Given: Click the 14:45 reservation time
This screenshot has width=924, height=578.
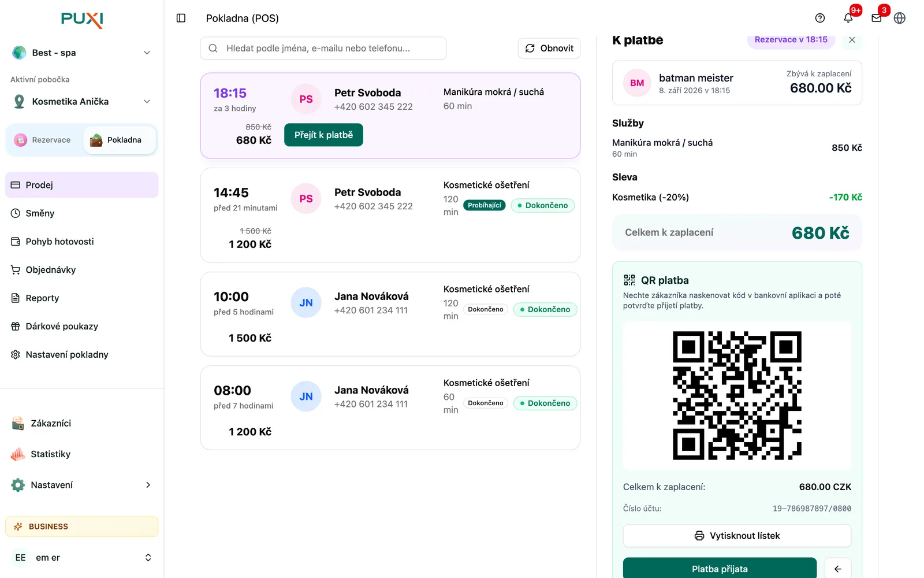Looking at the screenshot, I should coord(231,193).
